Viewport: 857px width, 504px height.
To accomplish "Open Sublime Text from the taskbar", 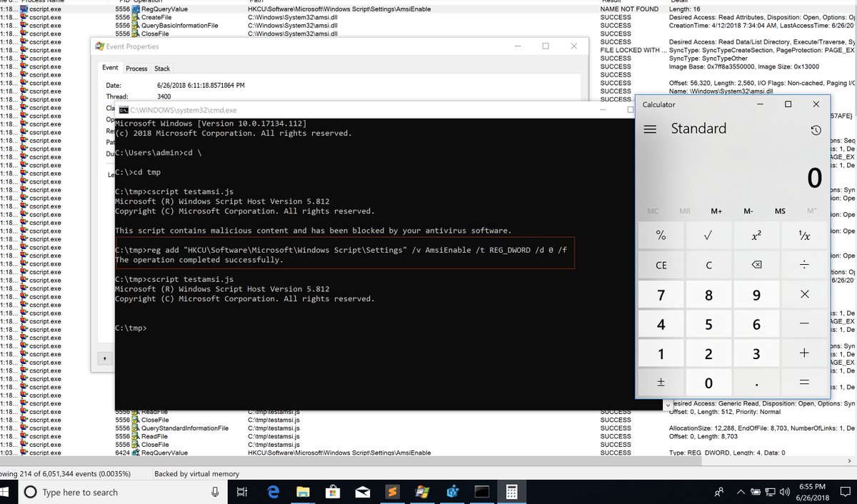I will 392,492.
